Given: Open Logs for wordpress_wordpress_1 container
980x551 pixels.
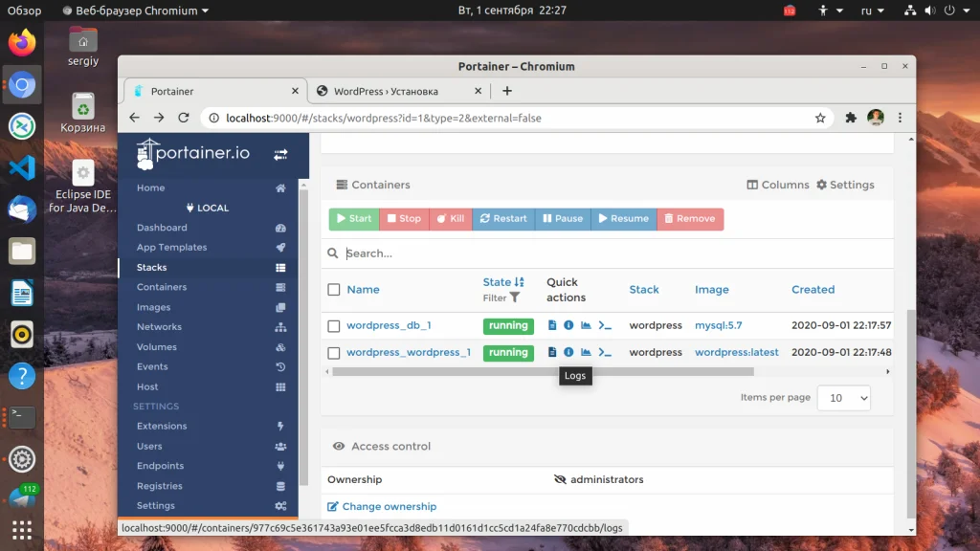Looking at the screenshot, I should [x=552, y=352].
